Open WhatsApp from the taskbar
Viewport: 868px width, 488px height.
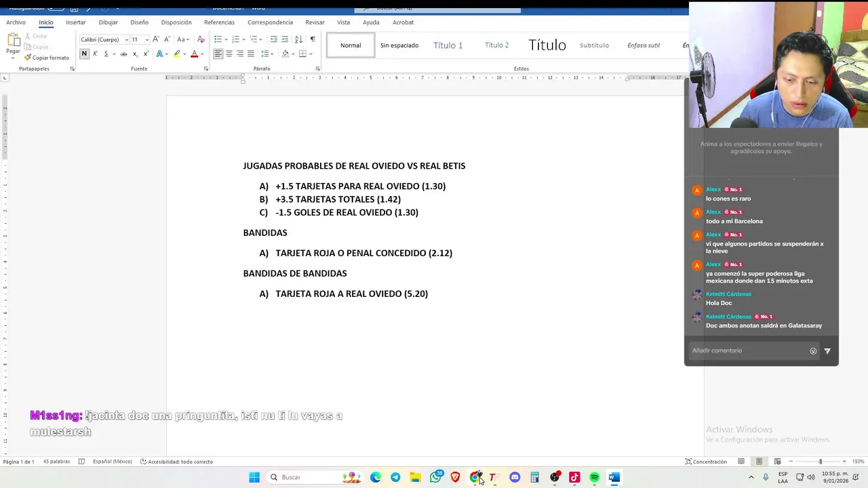[436, 477]
